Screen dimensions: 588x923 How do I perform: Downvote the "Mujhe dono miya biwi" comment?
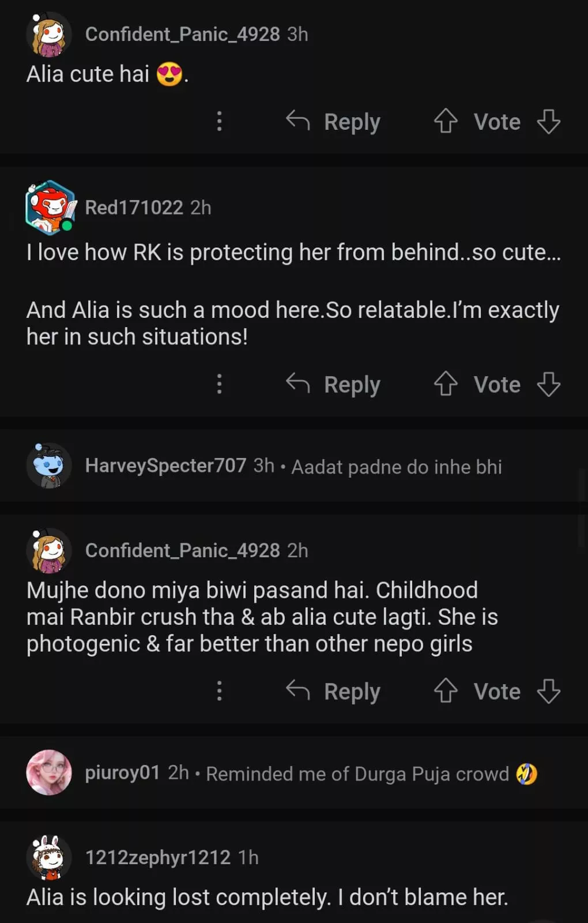tap(548, 691)
